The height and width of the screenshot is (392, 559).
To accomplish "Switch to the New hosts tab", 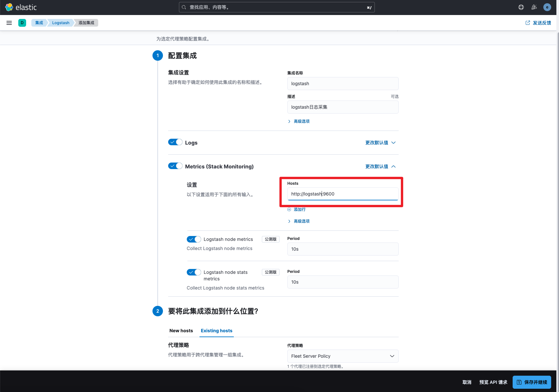I will pyautogui.click(x=181, y=331).
